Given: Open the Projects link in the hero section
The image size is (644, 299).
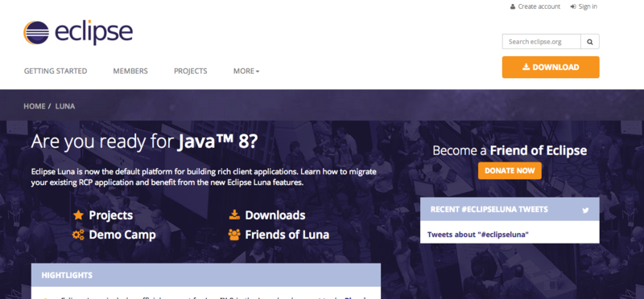Looking at the screenshot, I should click(x=111, y=215).
